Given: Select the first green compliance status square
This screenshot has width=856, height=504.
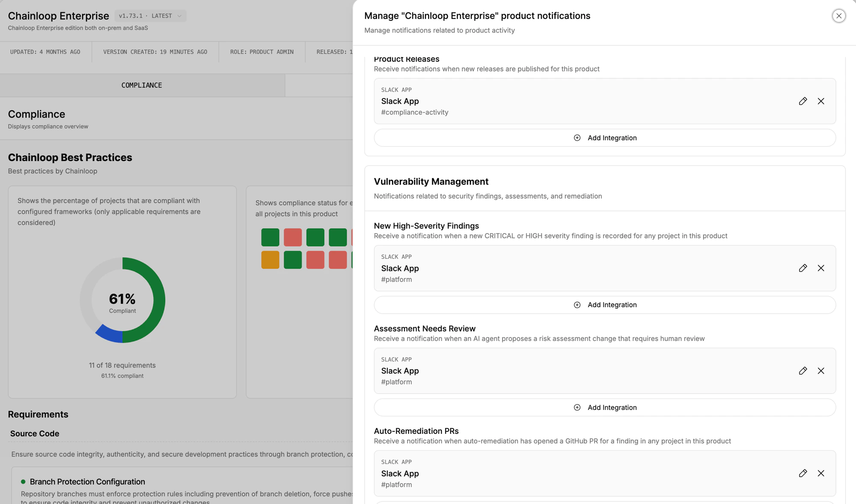Looking at the screenshot, I should [270, 237].
